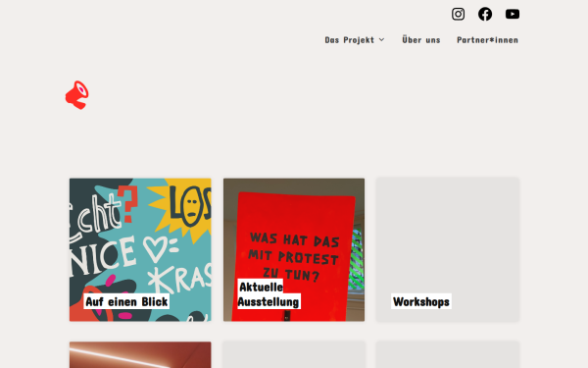Go to Über uns page
The height and width of the screenshot is (368, 588).
pyautogui.click(x=421, y=40)
